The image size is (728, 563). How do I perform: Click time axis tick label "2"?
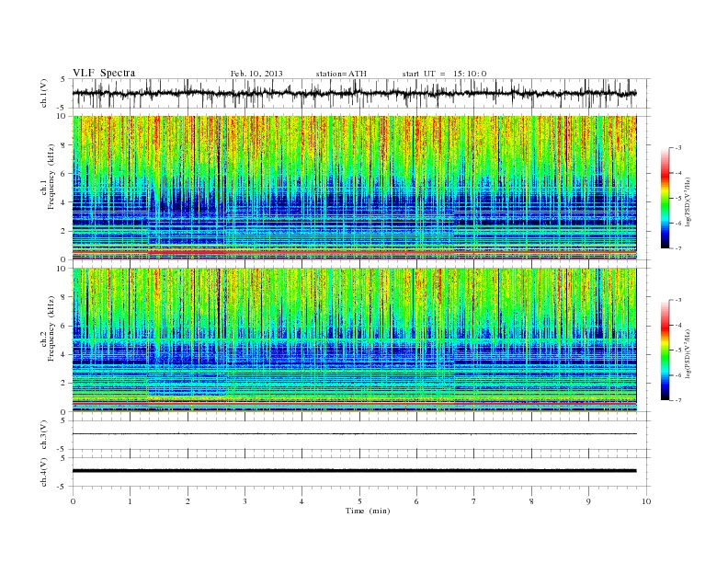pyautogui.click(x=188, y=501)
